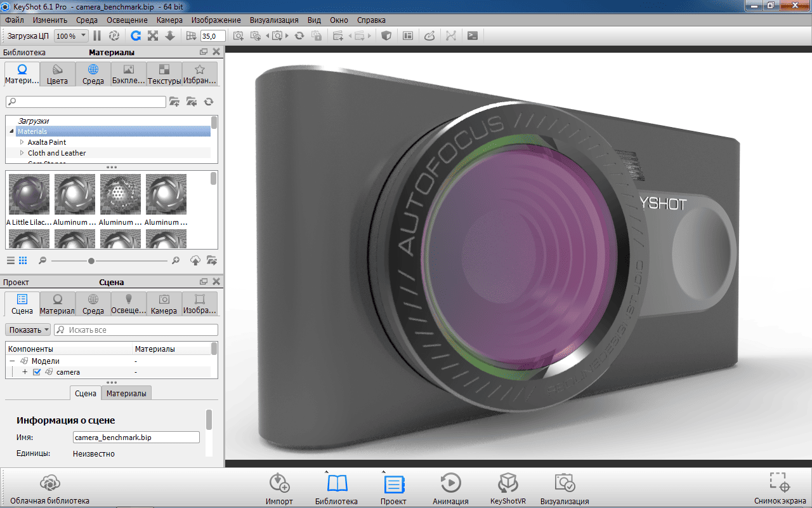
Task: Upload to cloud icon in library
Action: tap(195, 260)
